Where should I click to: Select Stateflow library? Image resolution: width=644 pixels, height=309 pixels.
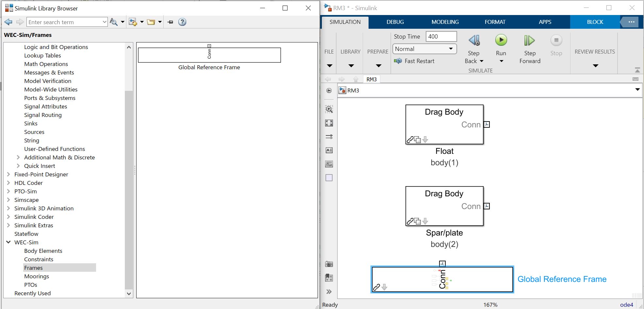tap(26, 234)
